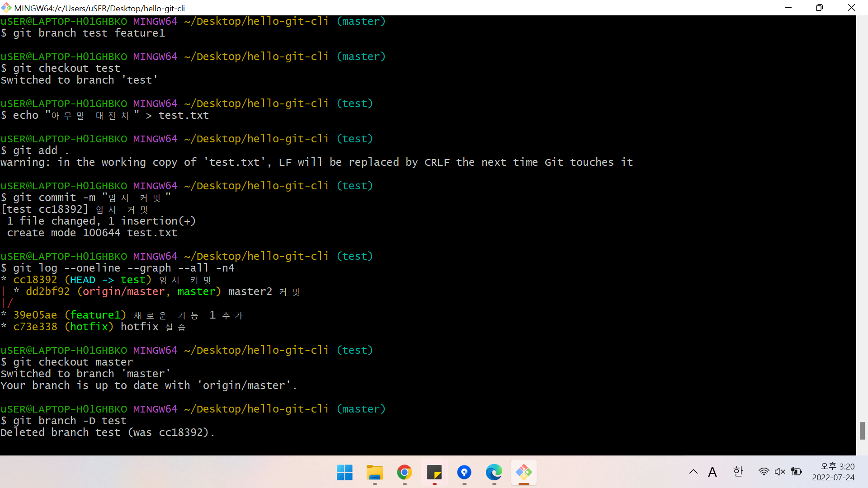Viewport: 868px width, 488px height.
Task: Click the 'git checkout test' command line
Action: [61, 68]
